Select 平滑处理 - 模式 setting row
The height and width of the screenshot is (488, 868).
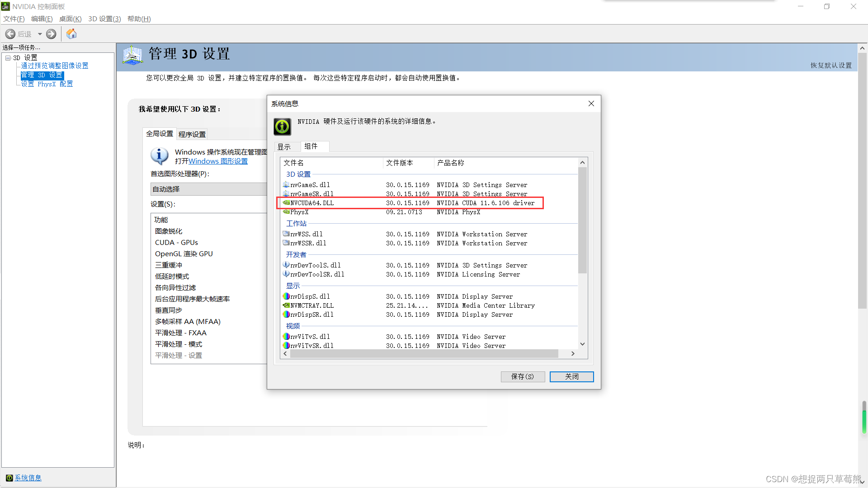(179, 344)
